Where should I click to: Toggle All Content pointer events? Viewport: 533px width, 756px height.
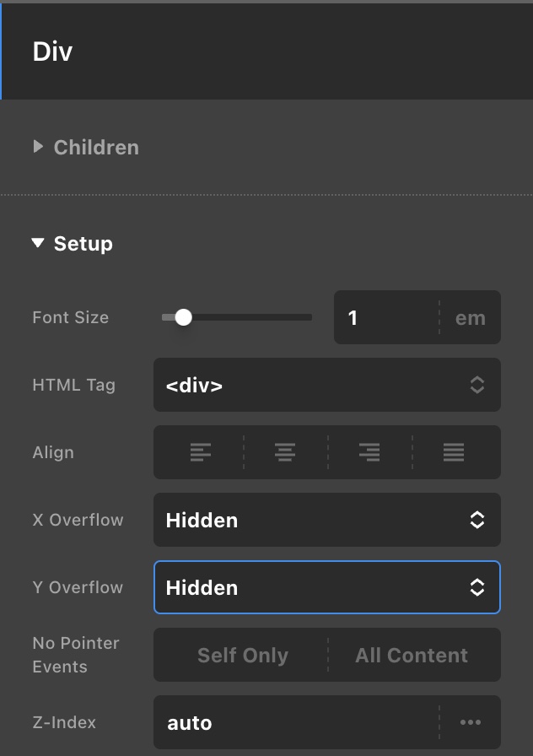412,655
